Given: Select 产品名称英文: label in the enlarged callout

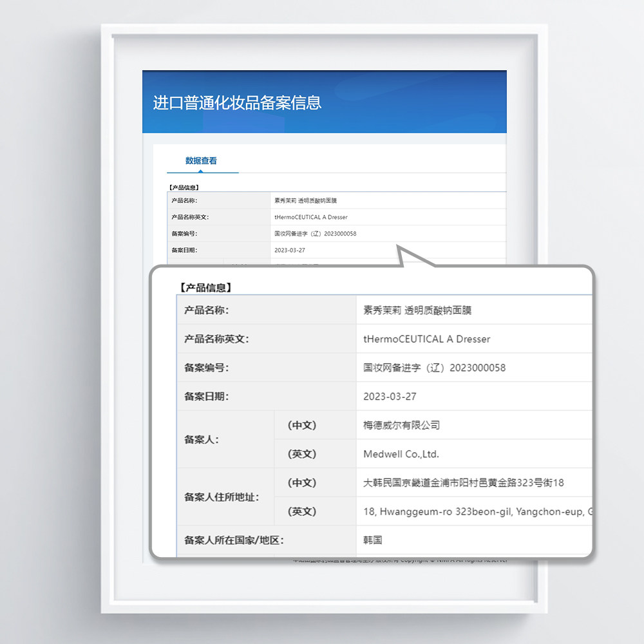Looking at the screenshot, I should [216, 339].
